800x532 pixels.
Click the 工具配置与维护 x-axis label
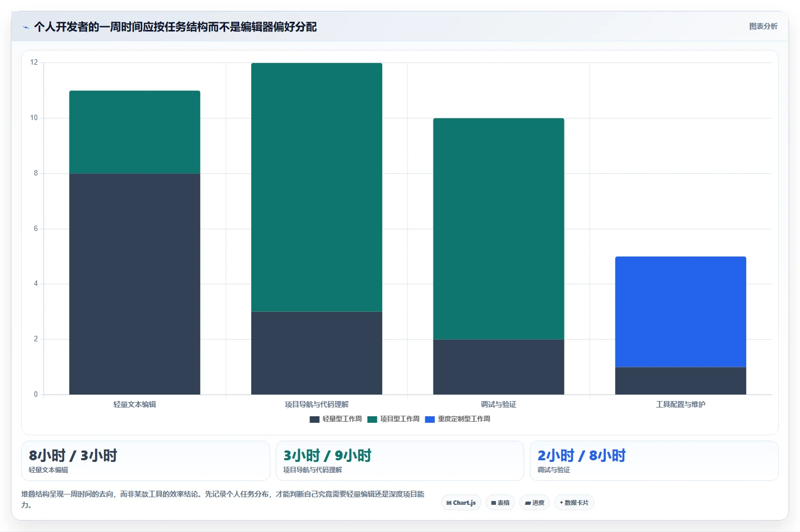(x=680, y=404)
